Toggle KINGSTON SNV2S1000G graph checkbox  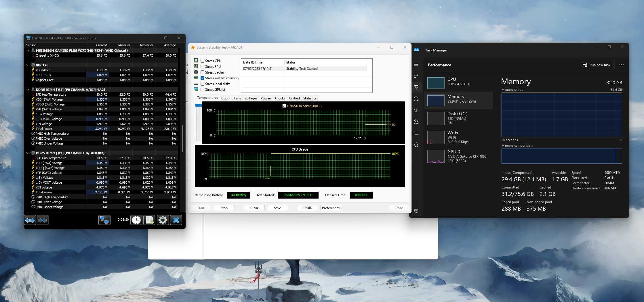[284, 106]
